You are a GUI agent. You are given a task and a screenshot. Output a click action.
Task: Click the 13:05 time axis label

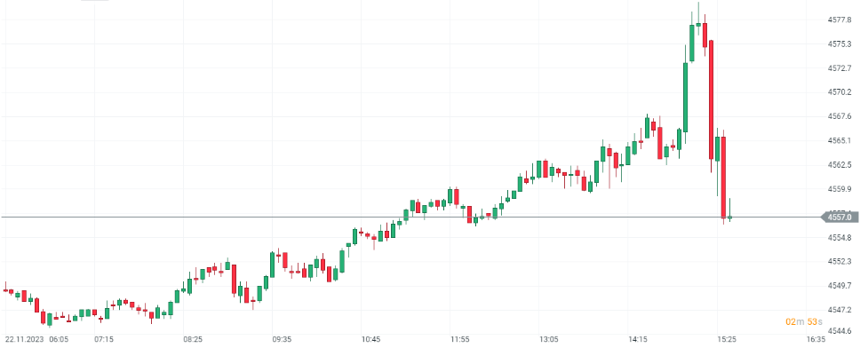click(548, 339)
